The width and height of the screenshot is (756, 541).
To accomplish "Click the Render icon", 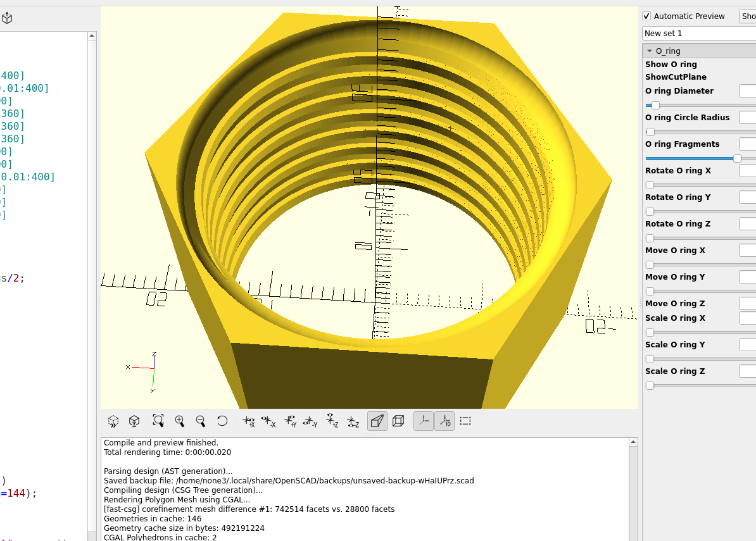I will coord(134,421).
